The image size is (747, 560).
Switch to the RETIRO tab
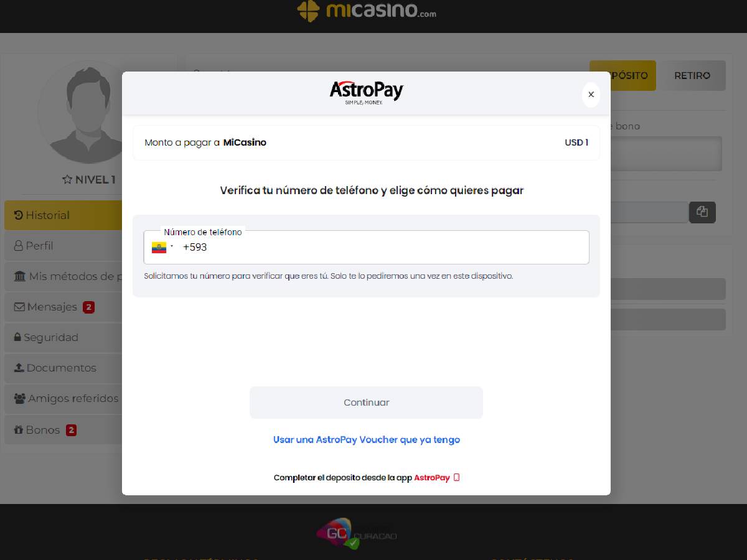(x=692, y=75)
